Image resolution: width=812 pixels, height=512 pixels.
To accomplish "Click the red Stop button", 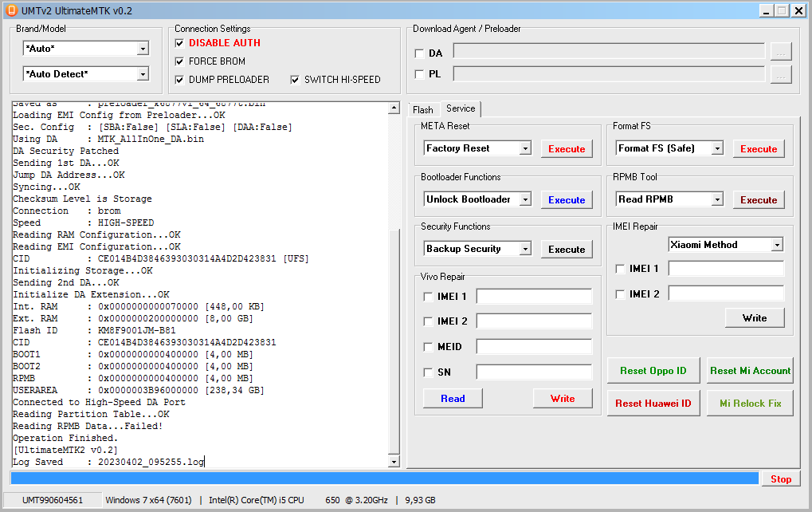I will coord(780,479).
